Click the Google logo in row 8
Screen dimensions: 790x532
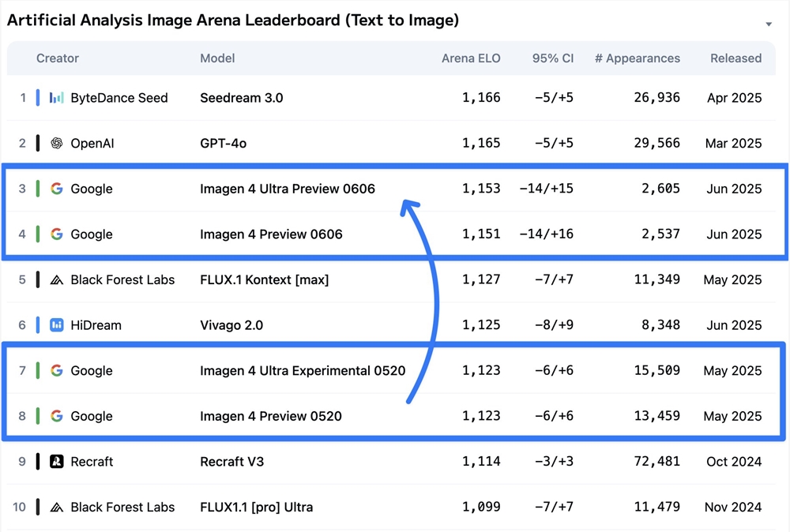56,416
